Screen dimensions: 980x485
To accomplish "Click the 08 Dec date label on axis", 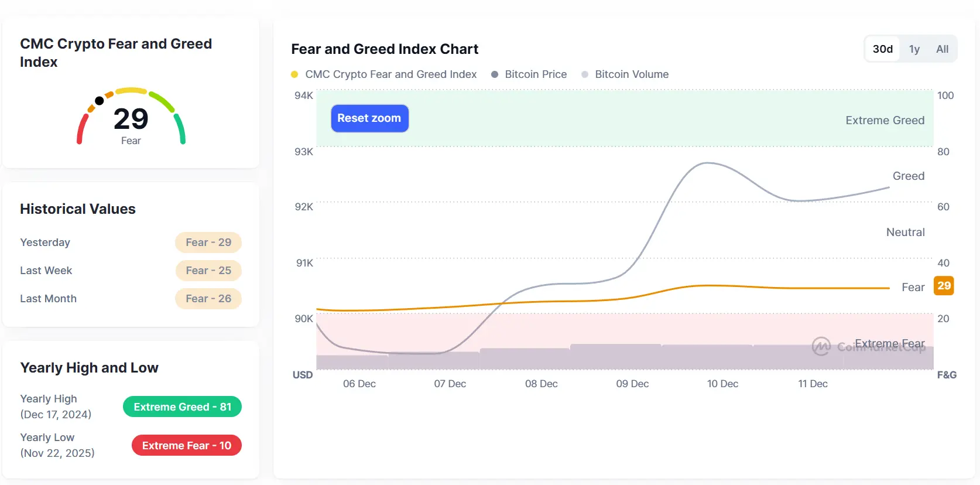I will coord(541,384).
